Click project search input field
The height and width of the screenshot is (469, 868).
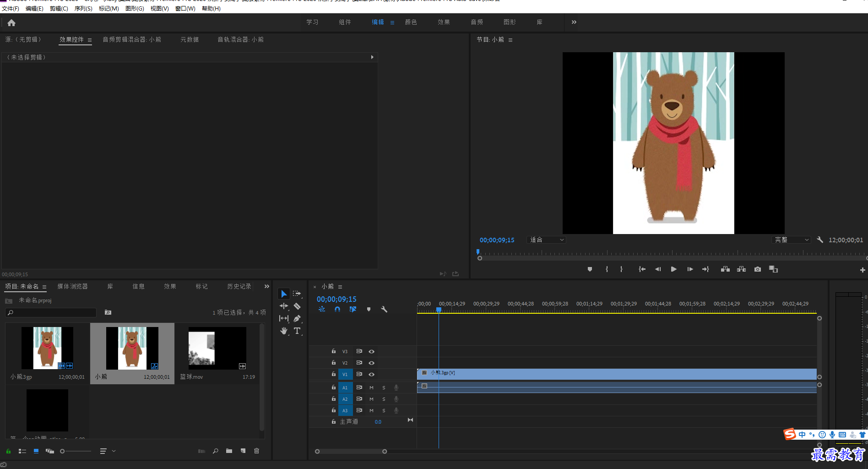coord(51,312)
